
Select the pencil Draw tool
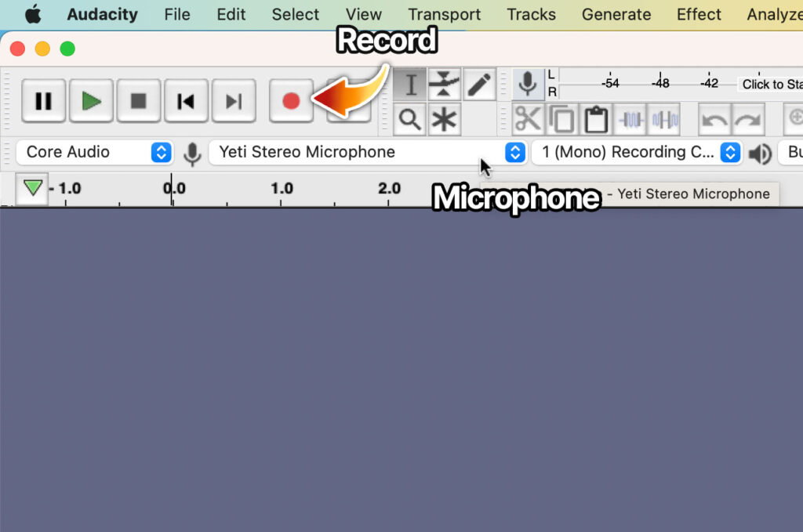coord(479,84)
